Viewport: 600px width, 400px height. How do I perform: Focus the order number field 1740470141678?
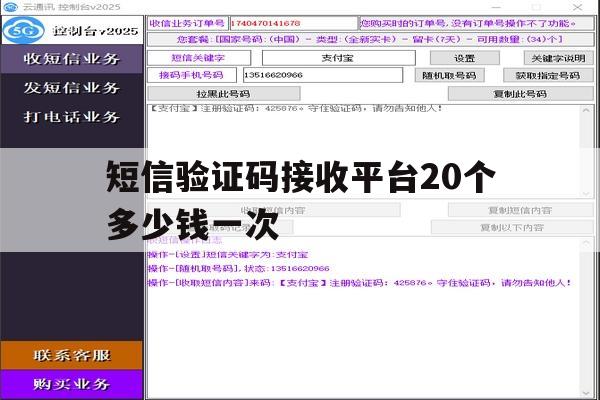click(293, 23)
